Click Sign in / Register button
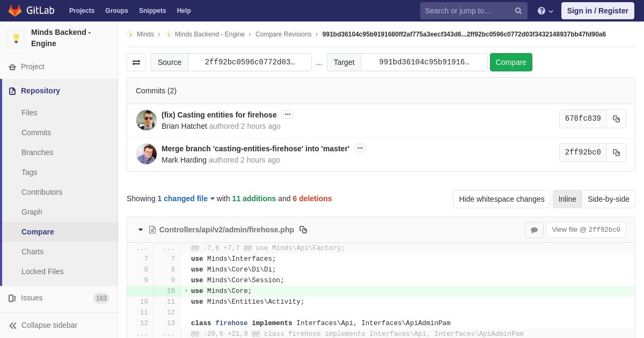 point(597,11)
